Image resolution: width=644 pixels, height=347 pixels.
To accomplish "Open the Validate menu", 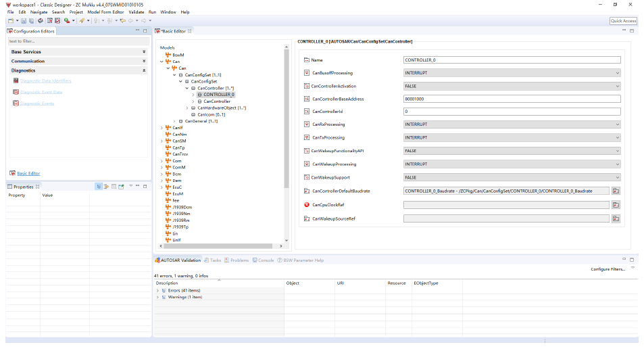I will pyautogui.click(x=137, y=12).
